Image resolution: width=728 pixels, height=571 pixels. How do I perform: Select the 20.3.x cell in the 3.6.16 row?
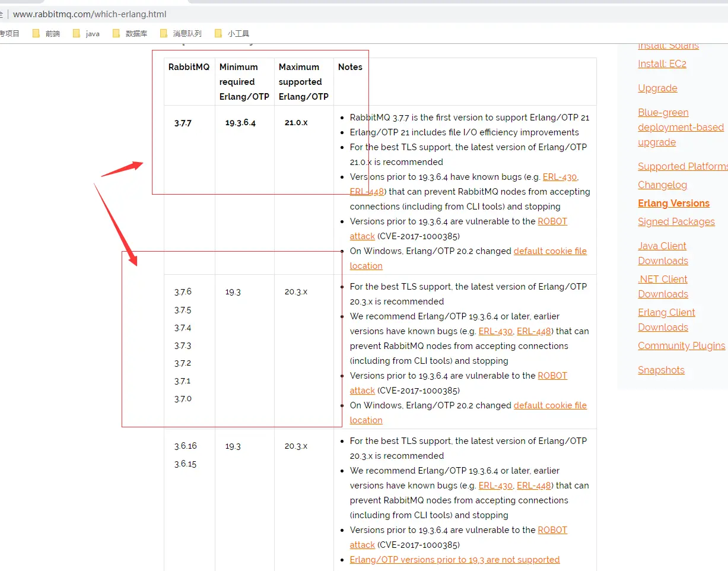click(x=296, y=446)
